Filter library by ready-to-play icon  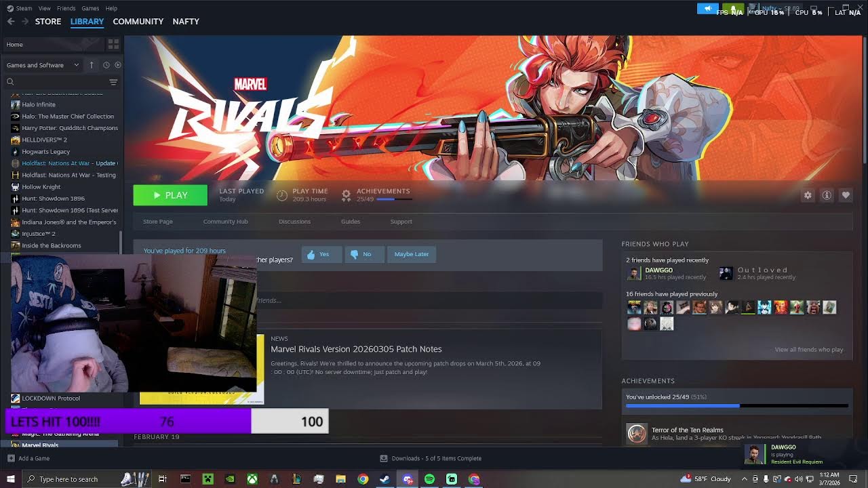[x=118, y=65]
